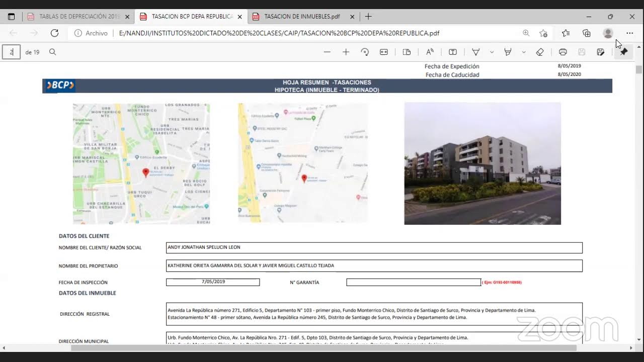Click the inspection date 7/05/2019 field
Viewport: 644px width, 362px height.
[213, 282]
